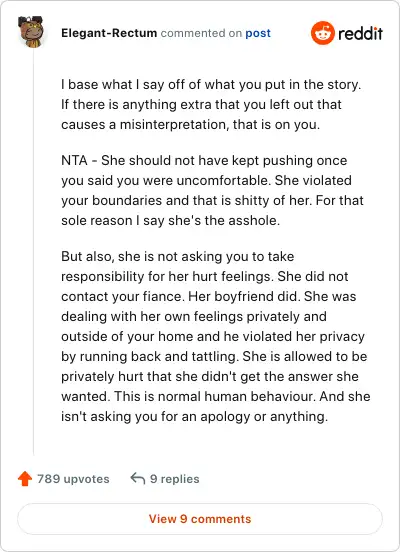Image resolution: width=400 pixels, height=552 pixels.
Task: Click the reddit wordmark text
Action: pos(360,33)
